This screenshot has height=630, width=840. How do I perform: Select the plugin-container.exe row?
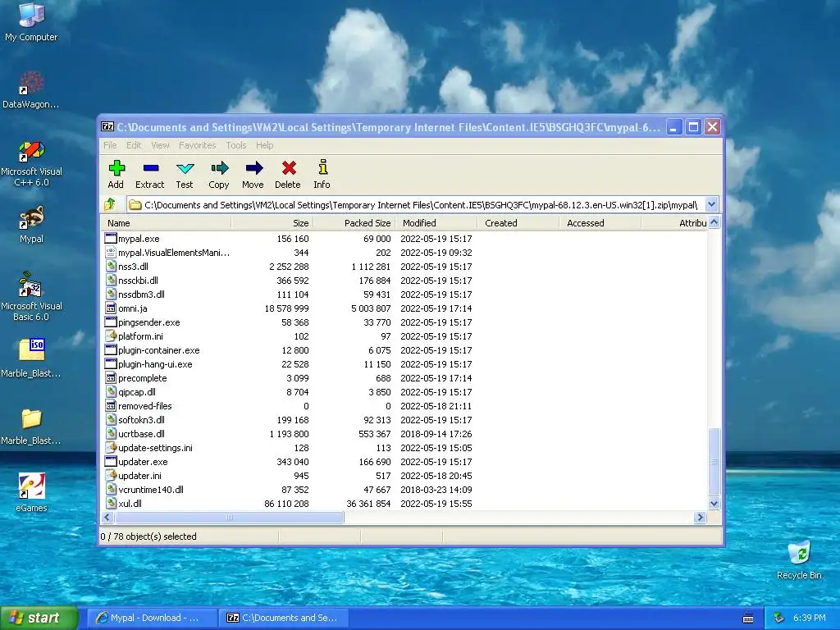pos(404,349)
